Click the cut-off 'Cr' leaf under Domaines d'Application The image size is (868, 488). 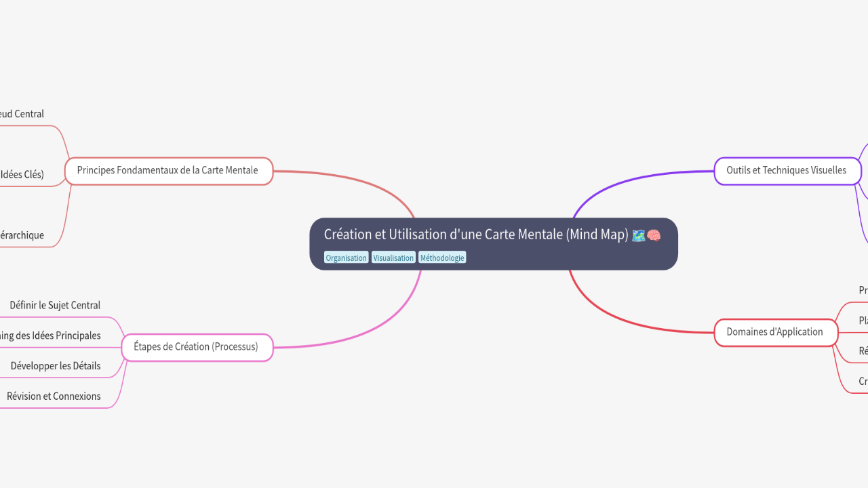pyautogui.click(x=863, y=382)
